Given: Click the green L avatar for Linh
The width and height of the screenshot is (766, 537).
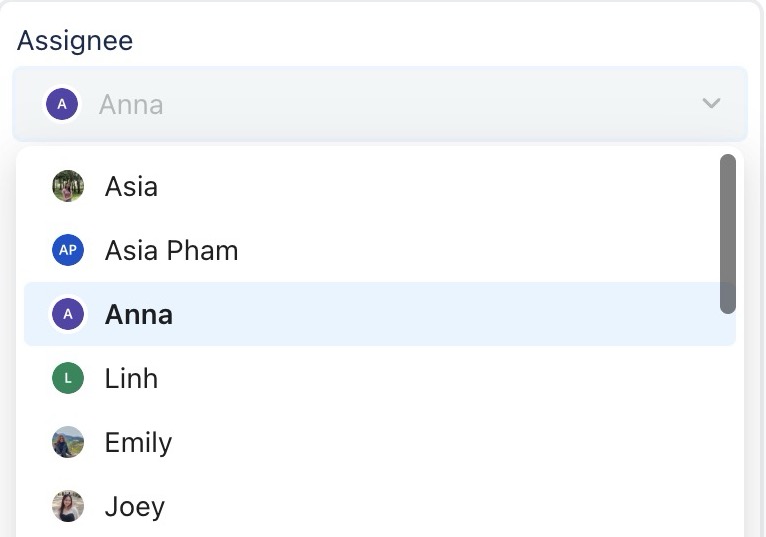Looking at the screenshot, I should tap(68, 378).
